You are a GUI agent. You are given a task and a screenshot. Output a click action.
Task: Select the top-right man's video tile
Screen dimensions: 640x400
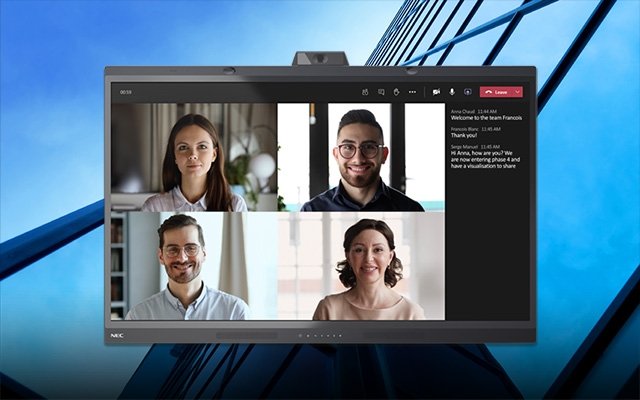coord(361,157)
